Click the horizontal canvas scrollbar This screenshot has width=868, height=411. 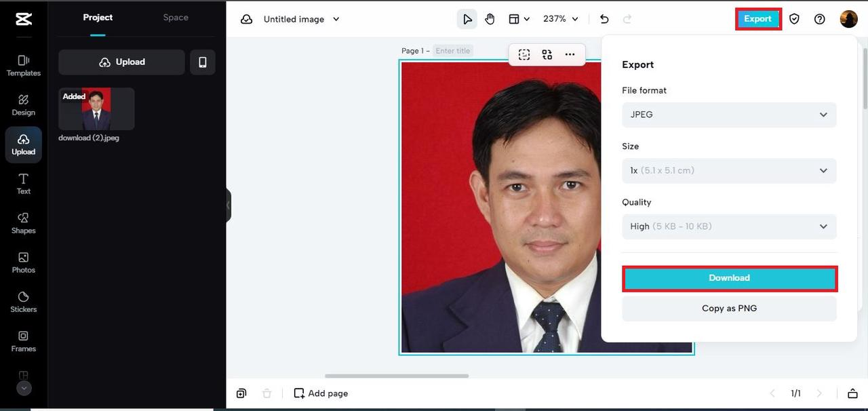[x=397, y=376]
